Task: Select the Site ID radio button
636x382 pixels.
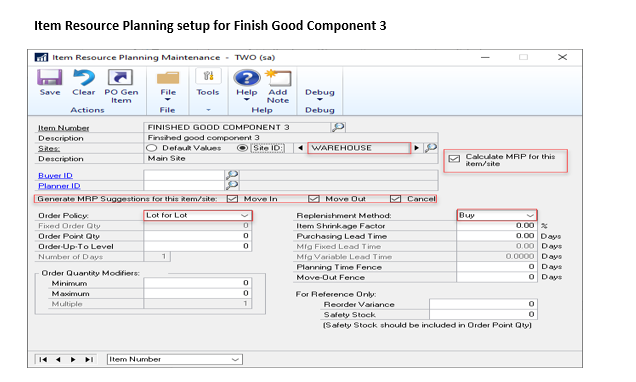Action: [x=242, y=148]
